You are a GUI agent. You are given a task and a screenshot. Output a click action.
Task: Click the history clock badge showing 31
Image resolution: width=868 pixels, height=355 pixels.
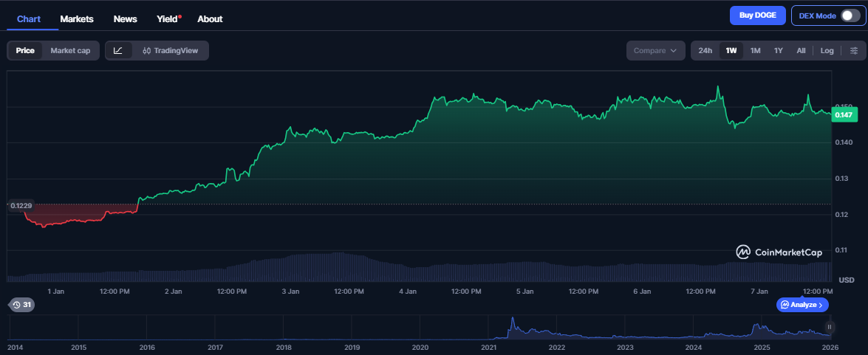[21, 305]
